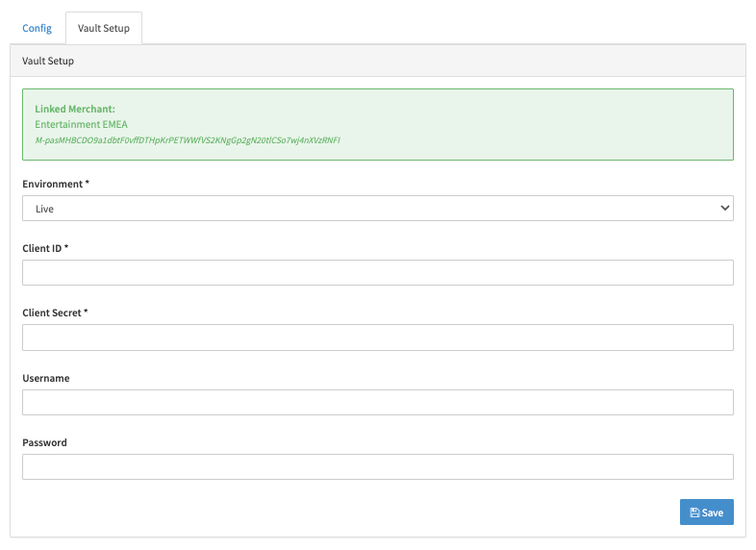Click the Linked Merchant heading

coord(75,109)
